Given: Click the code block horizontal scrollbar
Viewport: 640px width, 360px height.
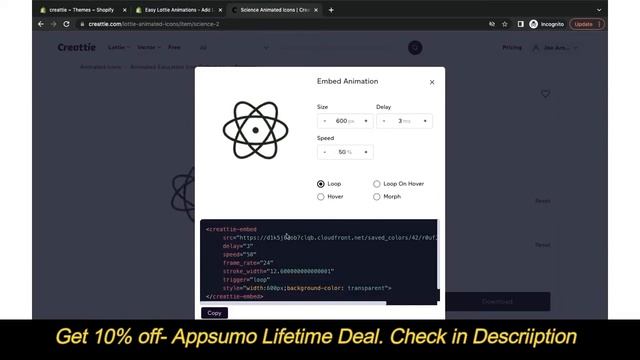Looking at the screenshot, I should tap(293, 303).
